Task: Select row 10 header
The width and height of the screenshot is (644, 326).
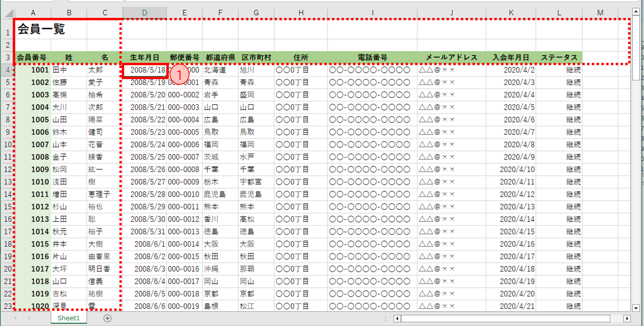Action: 8,144
